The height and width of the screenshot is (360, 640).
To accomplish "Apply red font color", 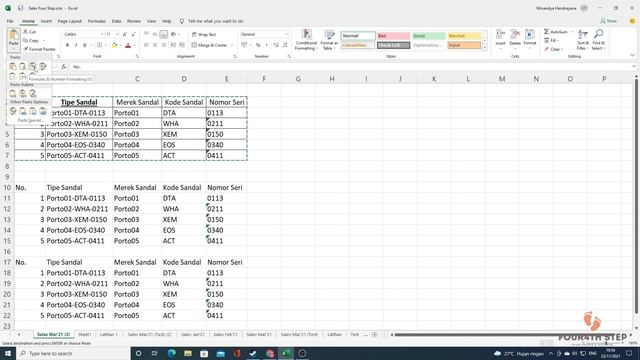I will click(128, 45).
